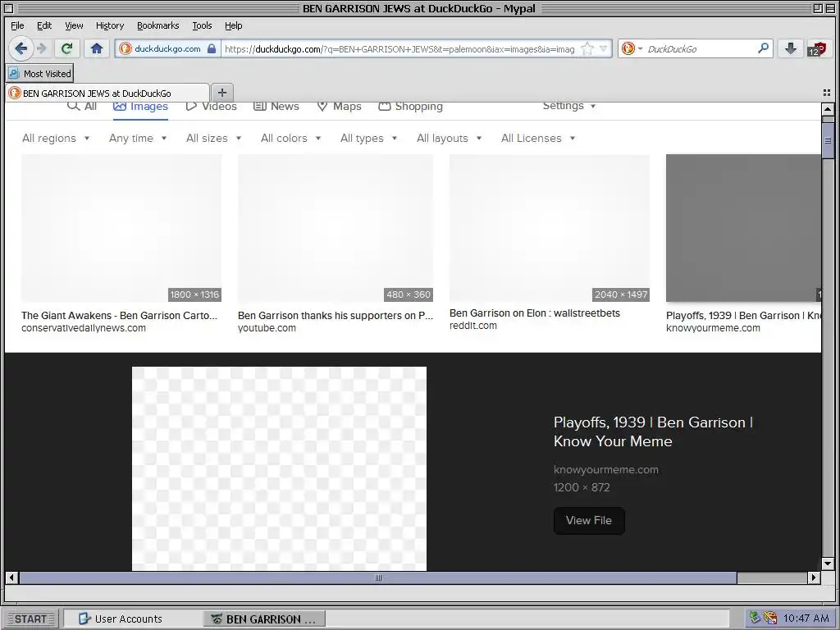
Task: Click the 10:47 AM clock
Action: coord(806,619)
